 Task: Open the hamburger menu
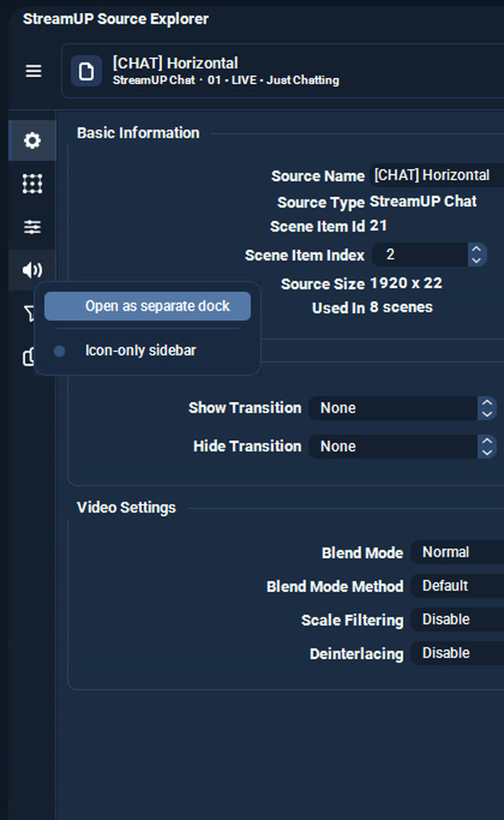coord(34,70)
